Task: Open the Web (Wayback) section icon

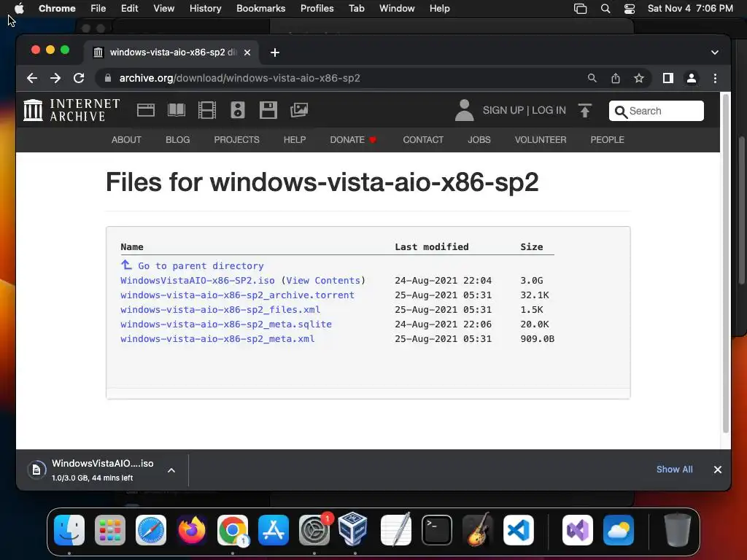Action: [146, 110]
